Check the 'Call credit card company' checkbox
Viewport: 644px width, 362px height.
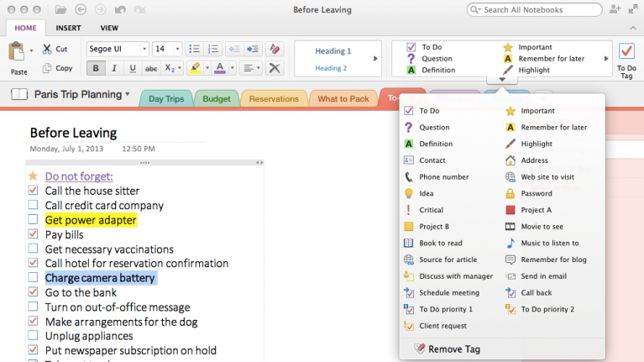[33, 206]
